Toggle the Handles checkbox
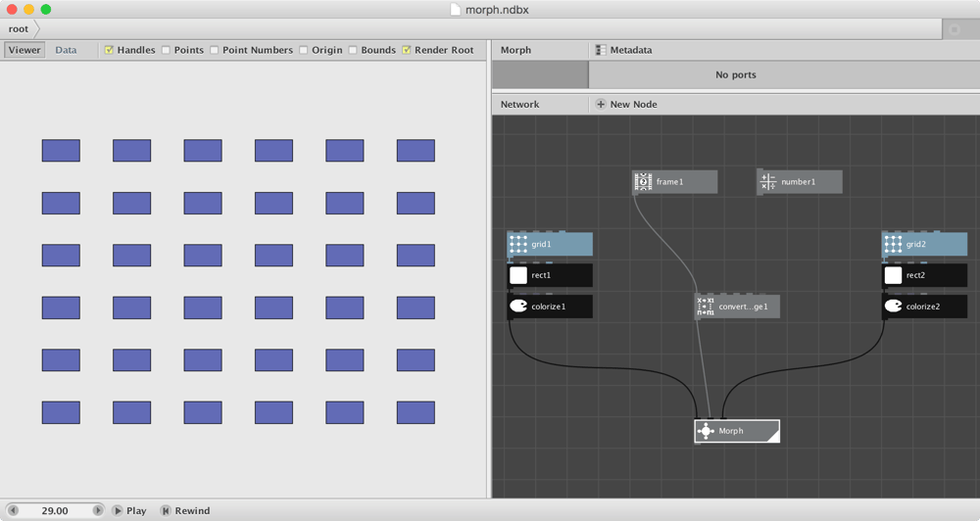 click(x=109, y=50)
